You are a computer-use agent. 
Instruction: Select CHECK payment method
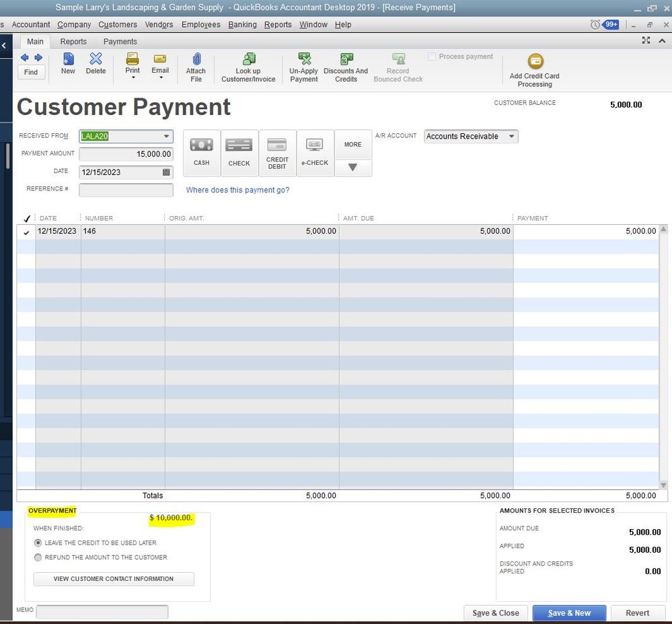click(239, 153)
